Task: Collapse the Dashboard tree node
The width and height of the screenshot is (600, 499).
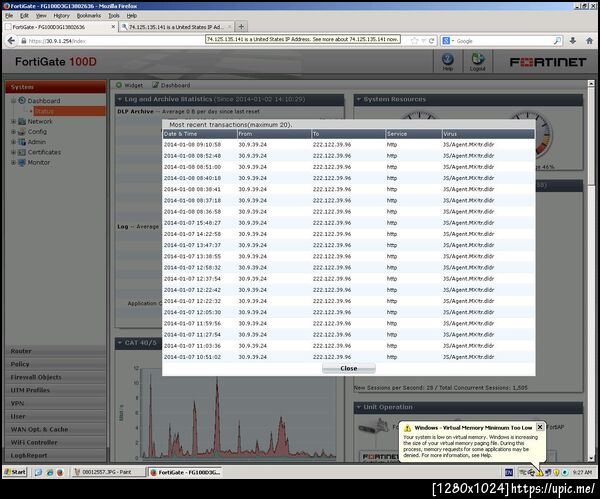Action: pos(13,101)
